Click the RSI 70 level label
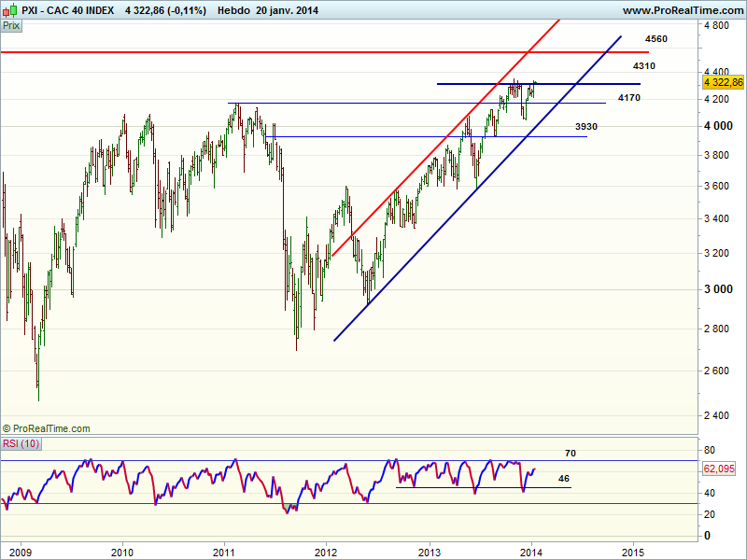The image size is (747, 560). pyautogui.click(x=570, y=453)
